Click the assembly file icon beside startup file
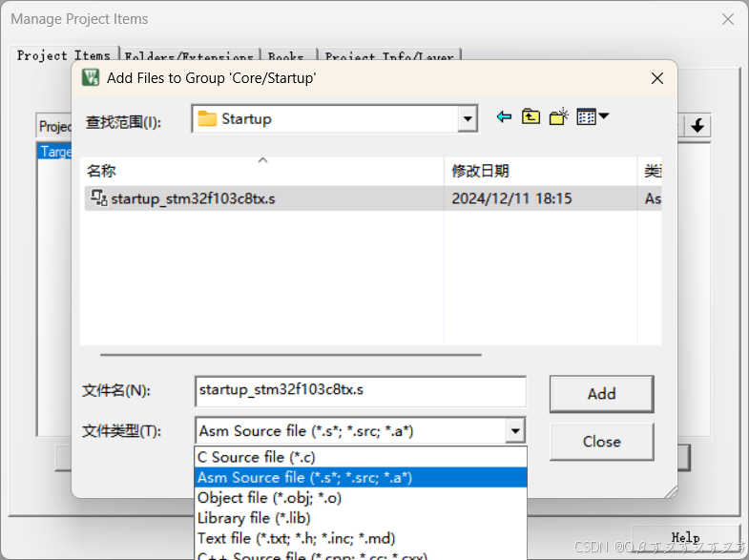This screenshot has width=749, height=560. click(99, 197)
